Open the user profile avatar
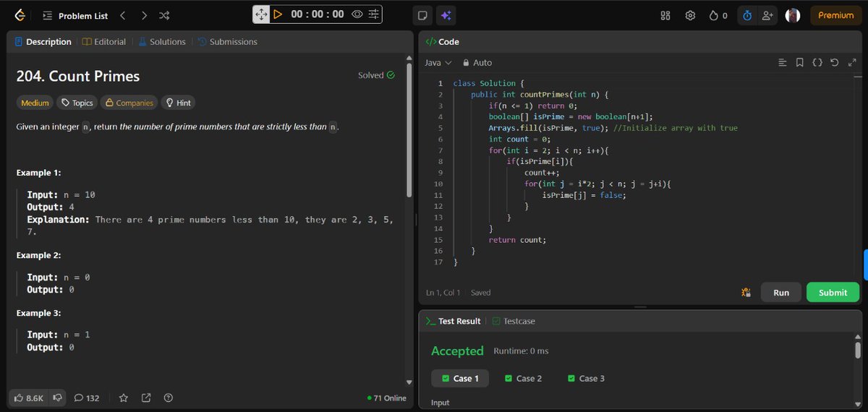Screen dimensions: 868x412 click(793, 15)
